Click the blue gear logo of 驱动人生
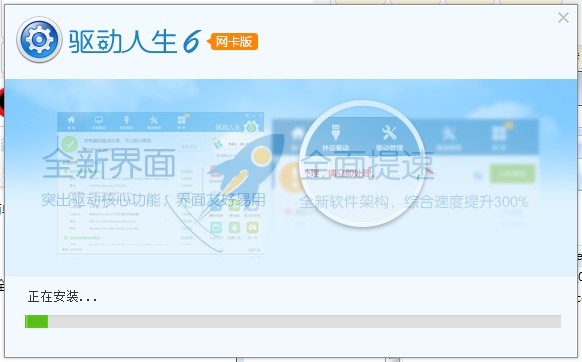This screenshot has height=362, width=582. pyautogui.click(x=39, y=39)
